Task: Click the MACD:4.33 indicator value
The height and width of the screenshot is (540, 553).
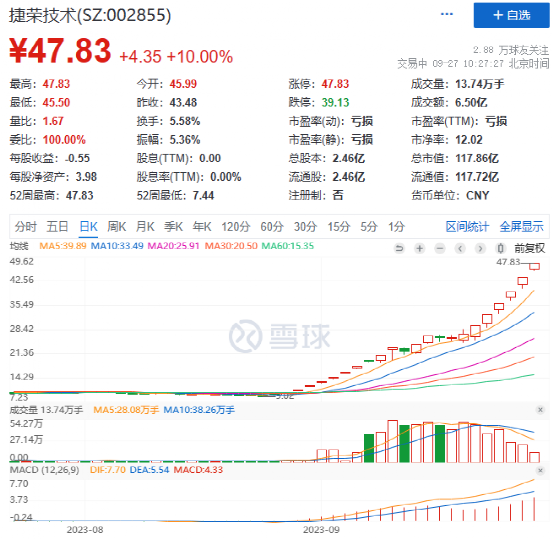Action: (x=198, y=470)
